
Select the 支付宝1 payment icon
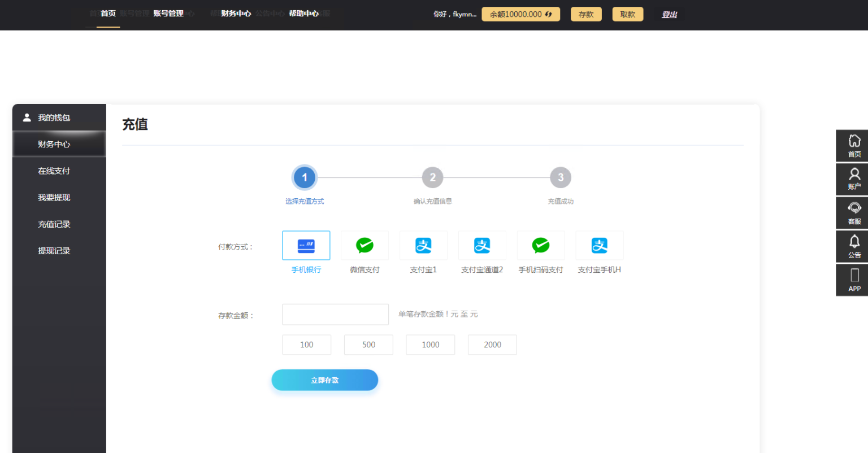423,246
